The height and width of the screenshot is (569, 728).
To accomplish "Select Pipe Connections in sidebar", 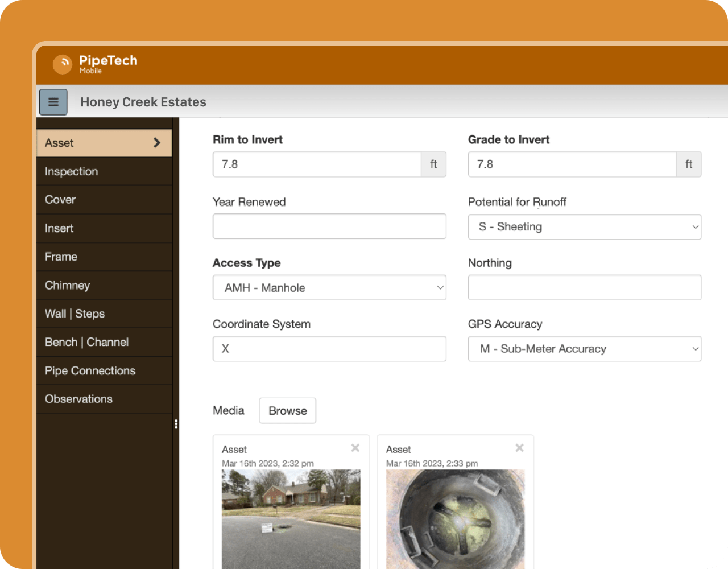I will 90,370.
